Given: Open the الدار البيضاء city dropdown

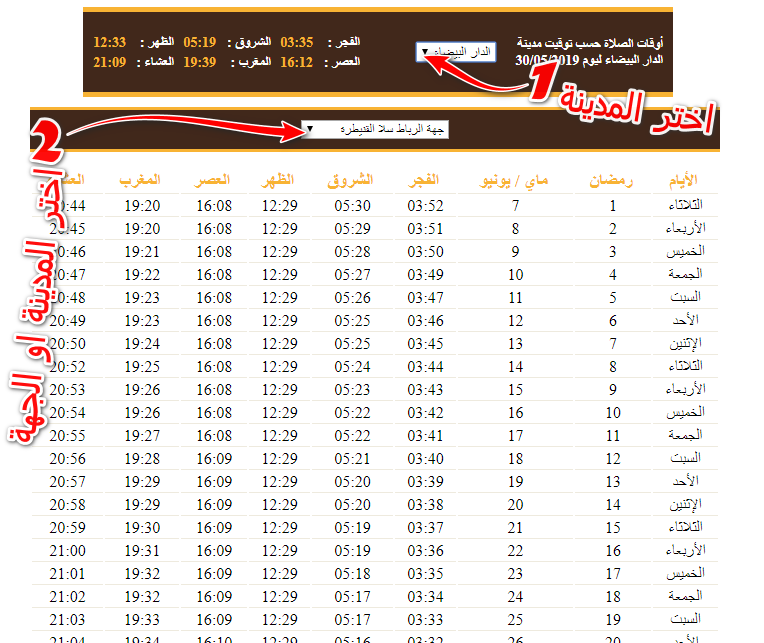Looking at the screenshot, I should 456,52.
